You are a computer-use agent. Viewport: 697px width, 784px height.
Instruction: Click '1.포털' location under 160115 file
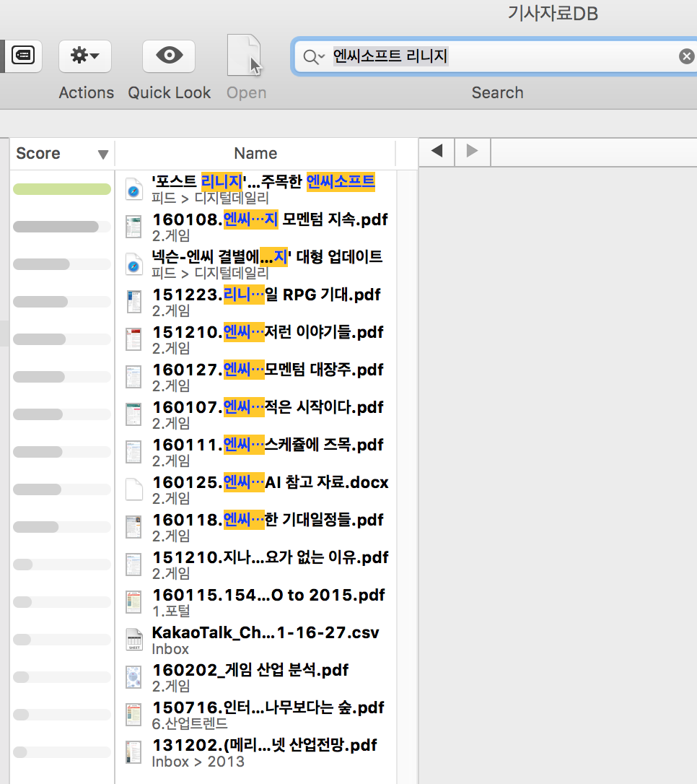click(x=171, y=611)
